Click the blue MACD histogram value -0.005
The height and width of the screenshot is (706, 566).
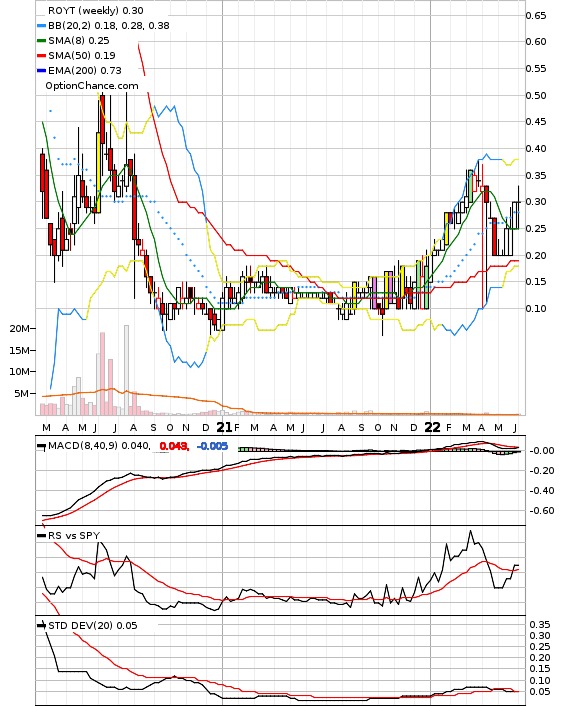[x=213, y=446]
